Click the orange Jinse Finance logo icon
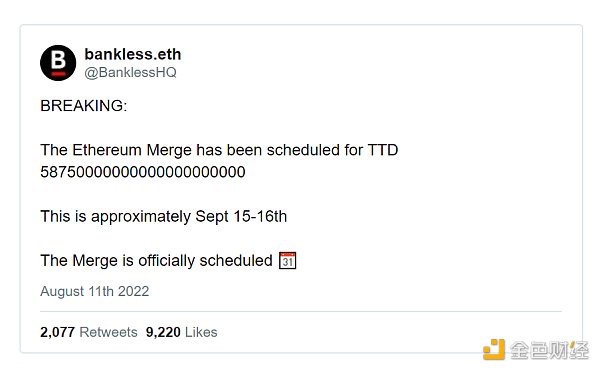The image size is (600, 371). click(494, 349)
